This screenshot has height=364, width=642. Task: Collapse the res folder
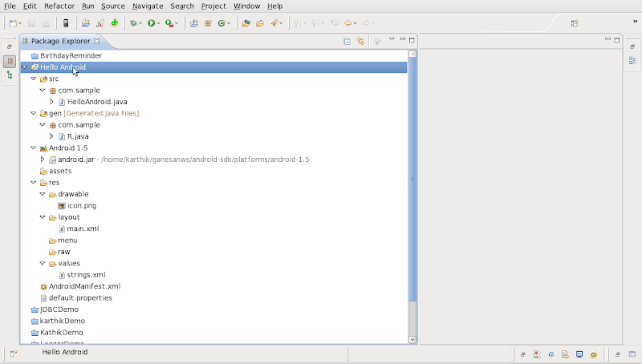point(34,183)
